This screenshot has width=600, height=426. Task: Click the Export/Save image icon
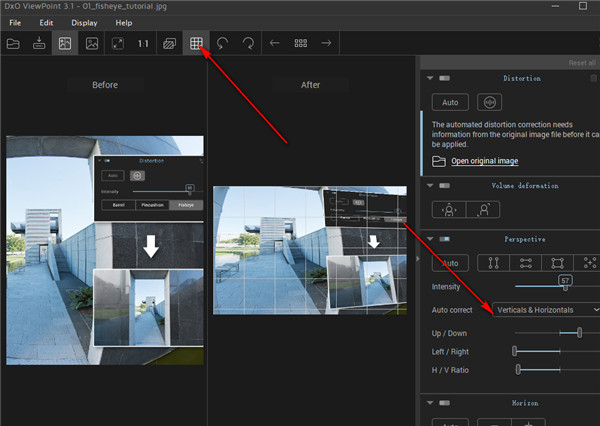tap(39, 44)
